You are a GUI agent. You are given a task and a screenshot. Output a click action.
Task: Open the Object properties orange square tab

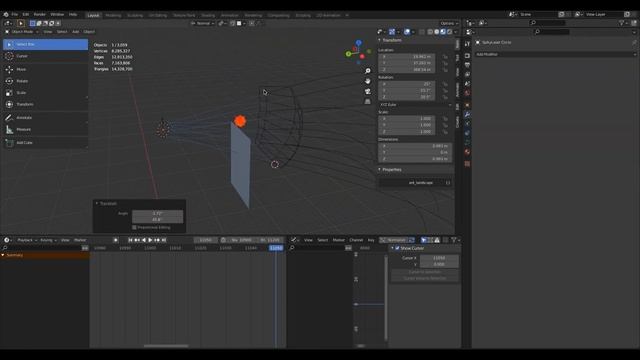click(x=467, y=105)
